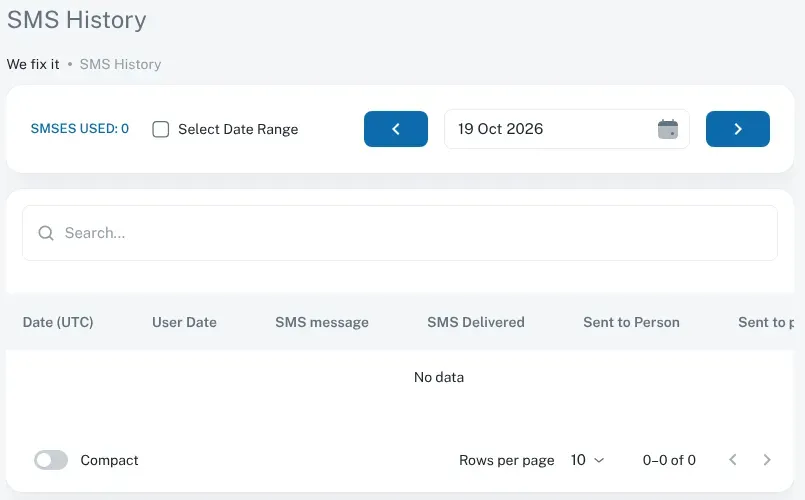This screenshot has height=500, width=805.
Task: Open the calendar picker icon
Action: (x=667, y=129)
